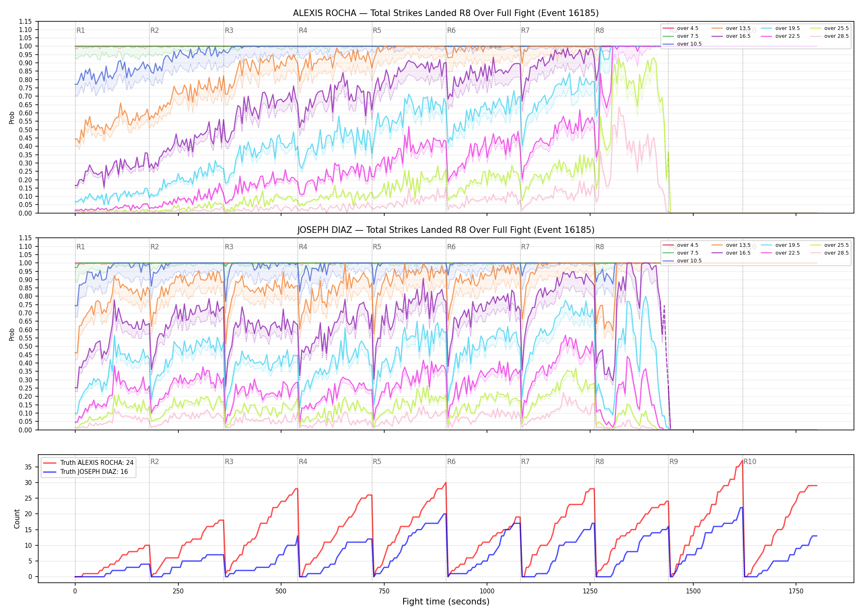This screenshot has height=616, width=863.
Task: Click the R3 marker in bottom count chart
Action: 229,462
